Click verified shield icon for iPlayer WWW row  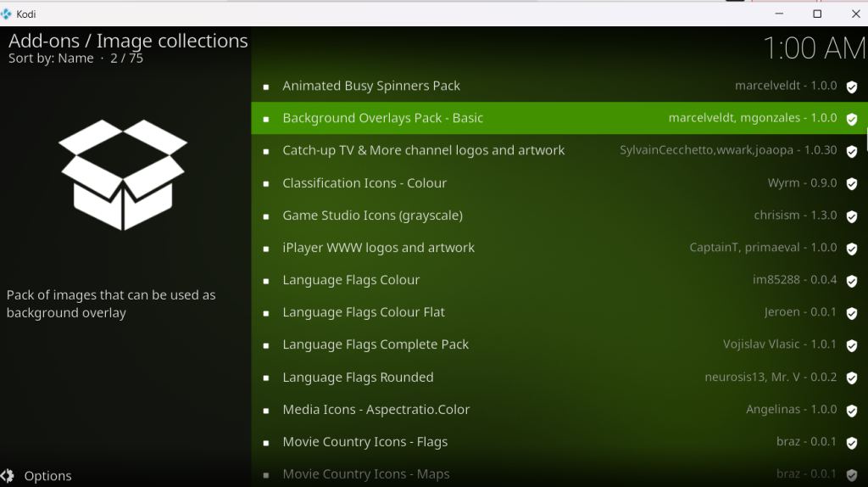(x=852, y=249)
